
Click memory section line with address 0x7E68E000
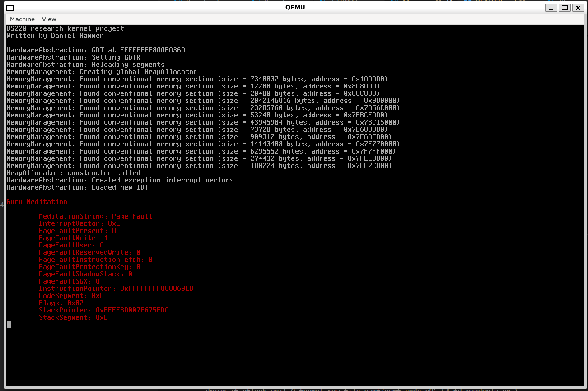click(199, 137)
